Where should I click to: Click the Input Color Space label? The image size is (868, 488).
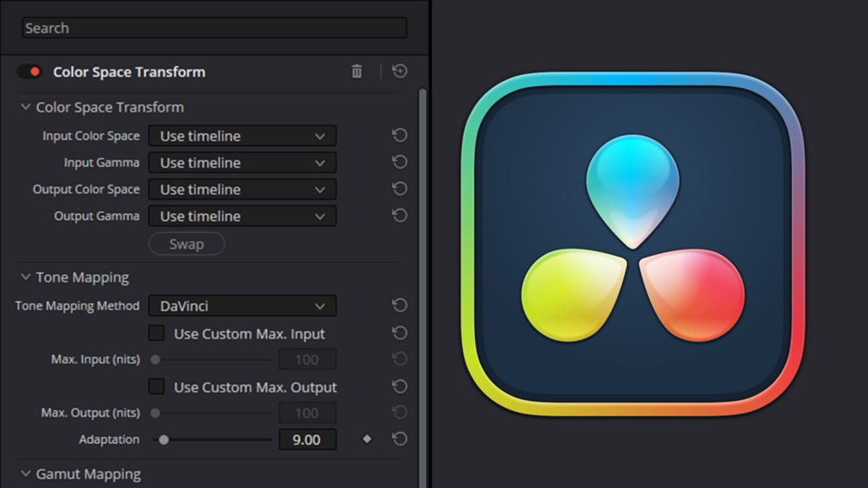pyautogui.click(x=92, y=136)
